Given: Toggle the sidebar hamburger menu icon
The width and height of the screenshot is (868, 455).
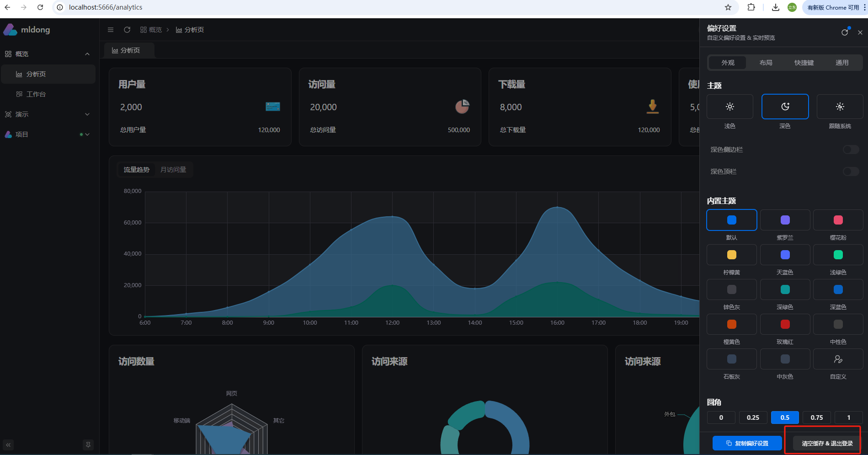Looking at the screenshot, I should pos(111,30).
